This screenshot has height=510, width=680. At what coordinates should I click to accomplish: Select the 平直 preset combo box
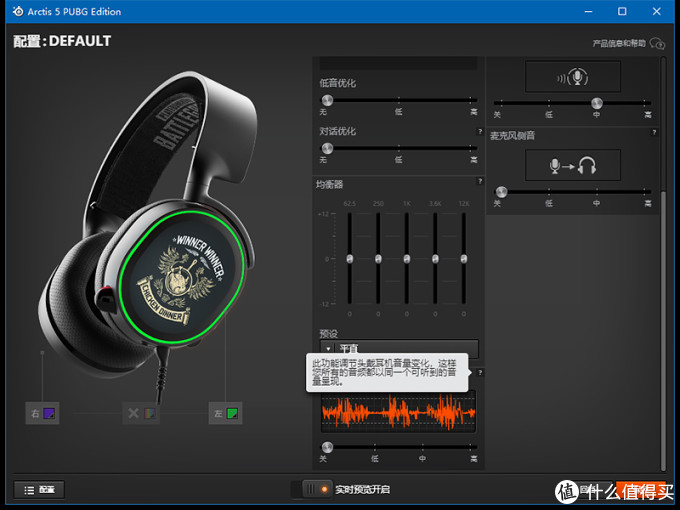tap(399, 349)
